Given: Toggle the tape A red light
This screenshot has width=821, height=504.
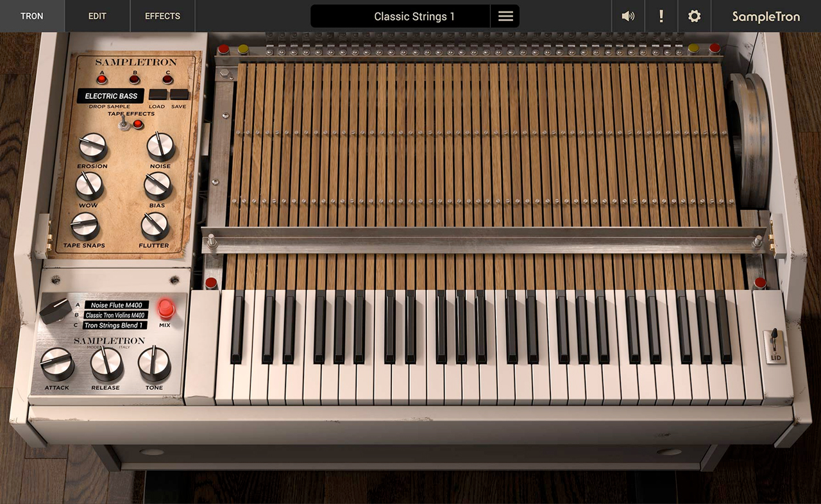Looking at the screenshot, I should click(x=101, y=80).
